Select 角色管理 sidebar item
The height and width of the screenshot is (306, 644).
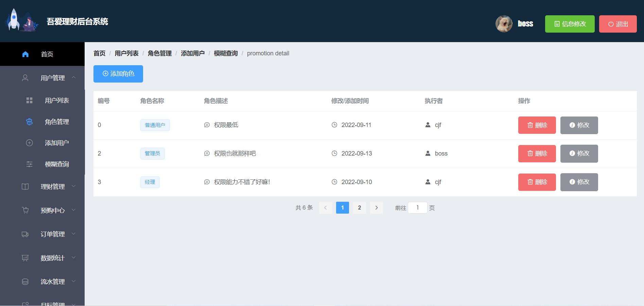pyautogui.click(x=42, y=122)
